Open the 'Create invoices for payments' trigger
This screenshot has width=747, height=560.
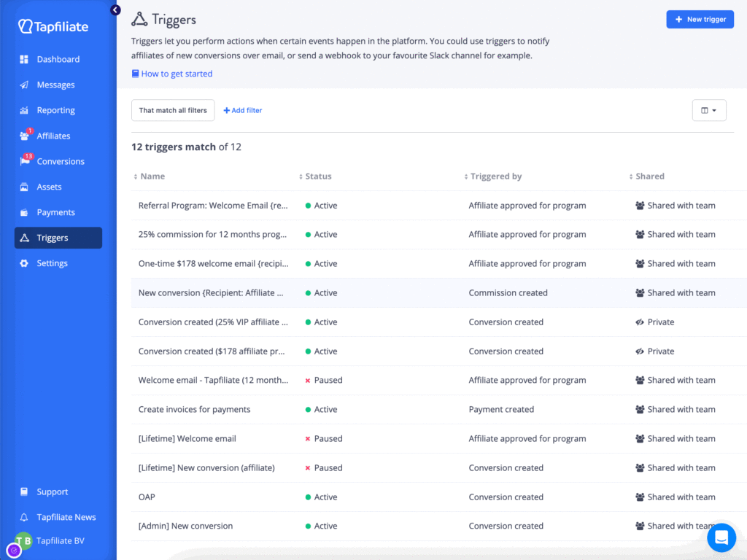[x=194, y=410]
